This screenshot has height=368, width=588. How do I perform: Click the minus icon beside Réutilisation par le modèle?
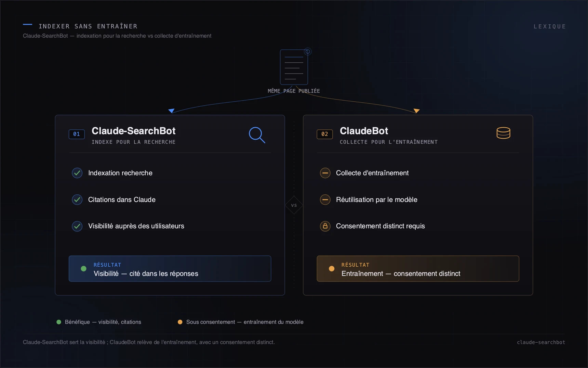tap(325, 200)
